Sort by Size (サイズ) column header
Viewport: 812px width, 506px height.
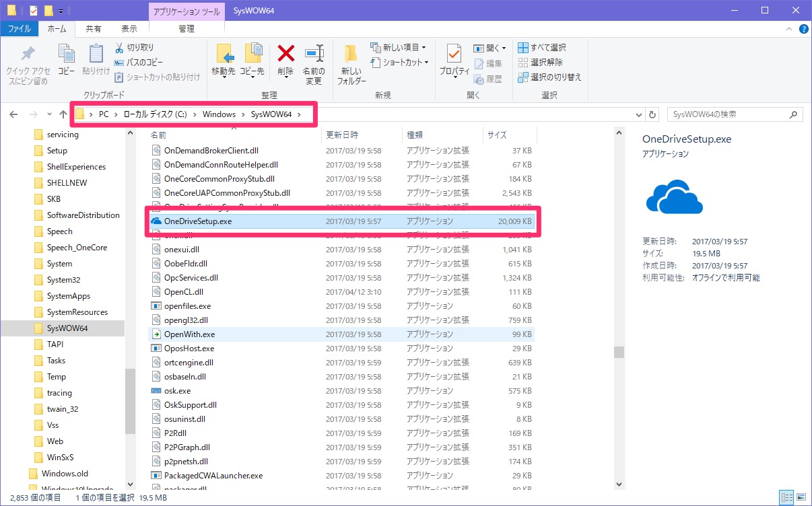click(x=509, y=135)
